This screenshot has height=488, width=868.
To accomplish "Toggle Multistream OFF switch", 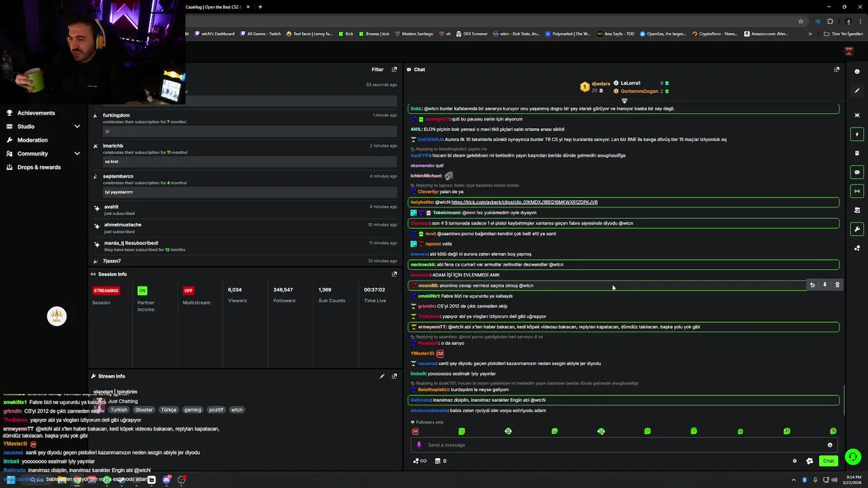I will point(188,290).
